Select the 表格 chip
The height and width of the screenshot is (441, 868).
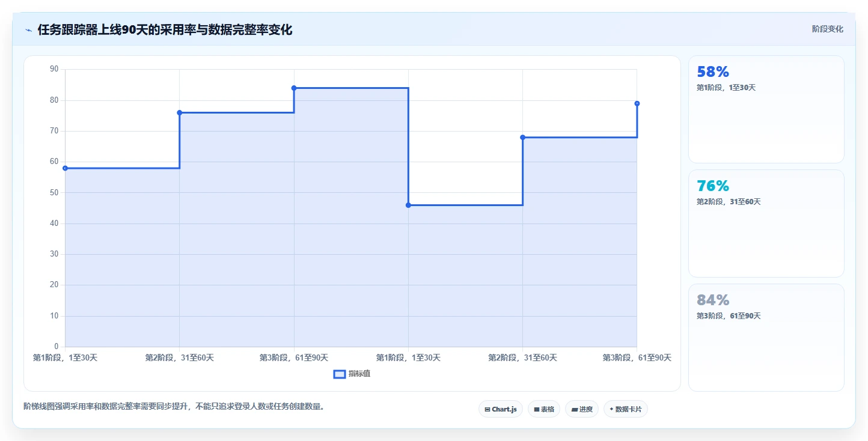coord(544,409)
